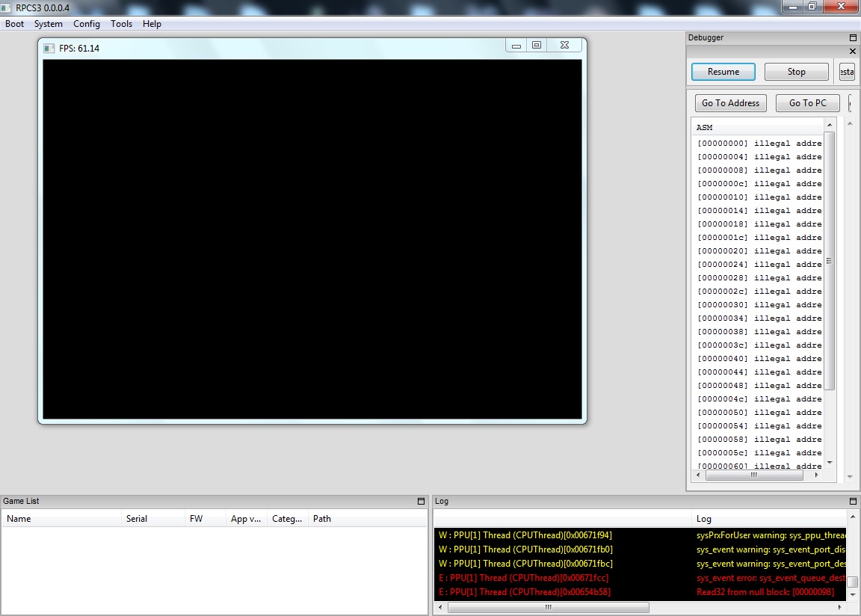Open the Tools menu

[122, 24]
